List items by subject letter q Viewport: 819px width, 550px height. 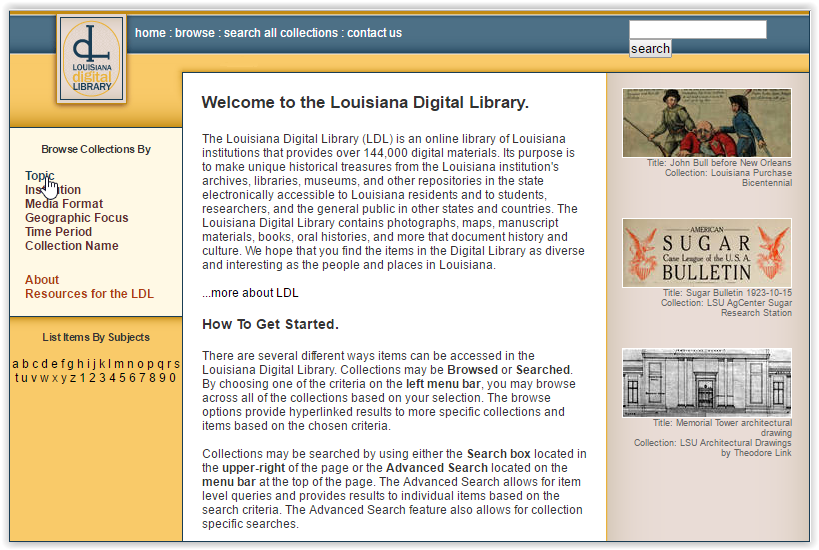coord(161,364)
